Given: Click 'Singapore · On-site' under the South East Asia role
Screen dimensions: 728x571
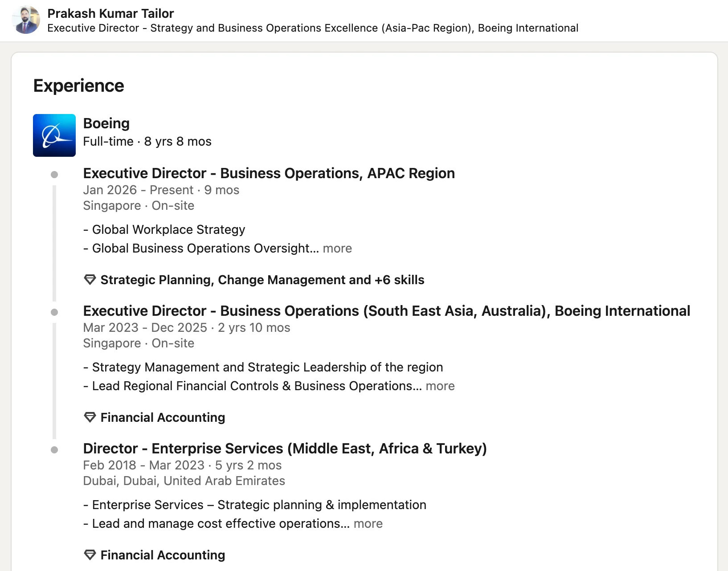Looking at the screenshot, I should [139, 343].
